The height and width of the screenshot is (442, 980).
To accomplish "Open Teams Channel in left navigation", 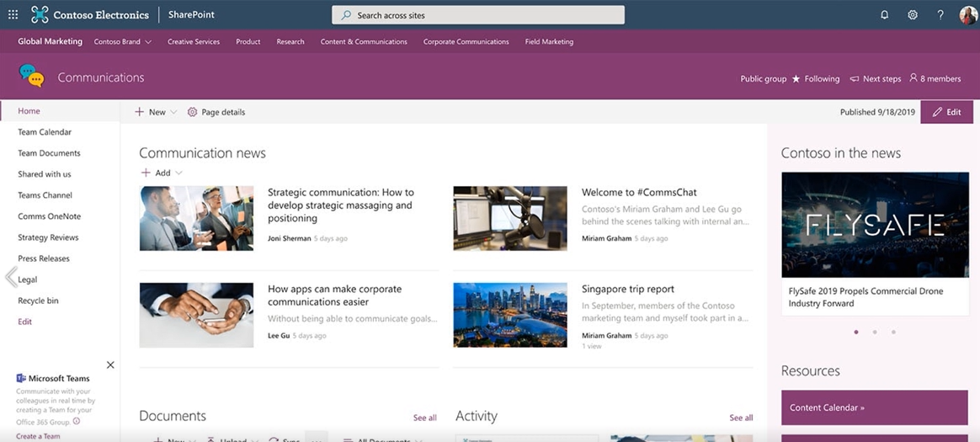I will 45,195.
